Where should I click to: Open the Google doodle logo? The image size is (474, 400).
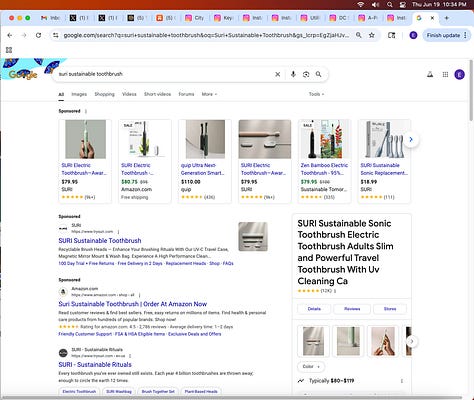point(23,74)
